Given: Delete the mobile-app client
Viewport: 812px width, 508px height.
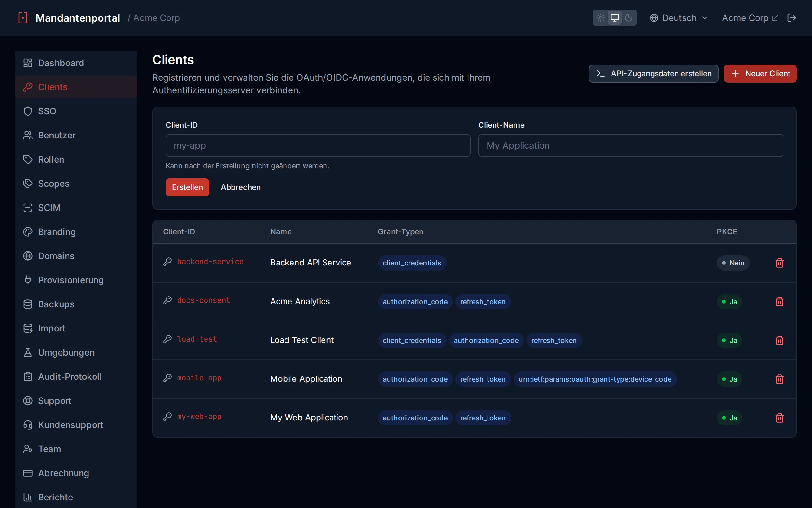Looking at the screenshot, I should tap(779, 379).
